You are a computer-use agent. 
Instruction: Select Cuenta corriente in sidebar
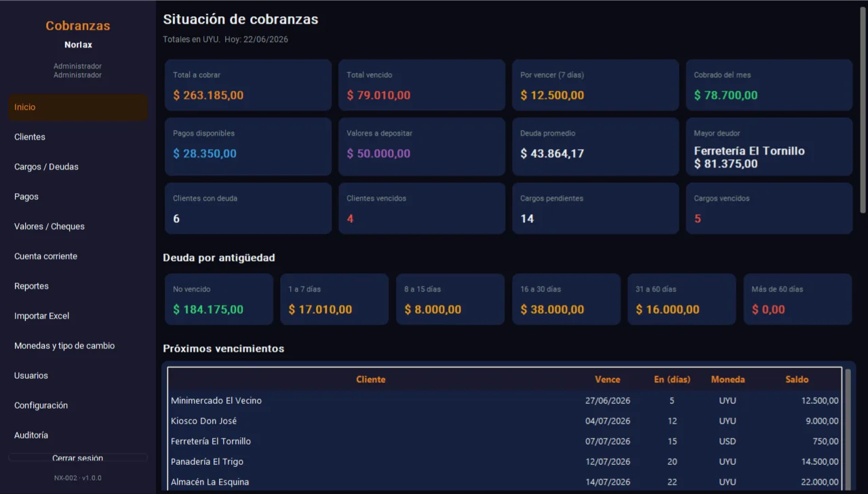78,256
